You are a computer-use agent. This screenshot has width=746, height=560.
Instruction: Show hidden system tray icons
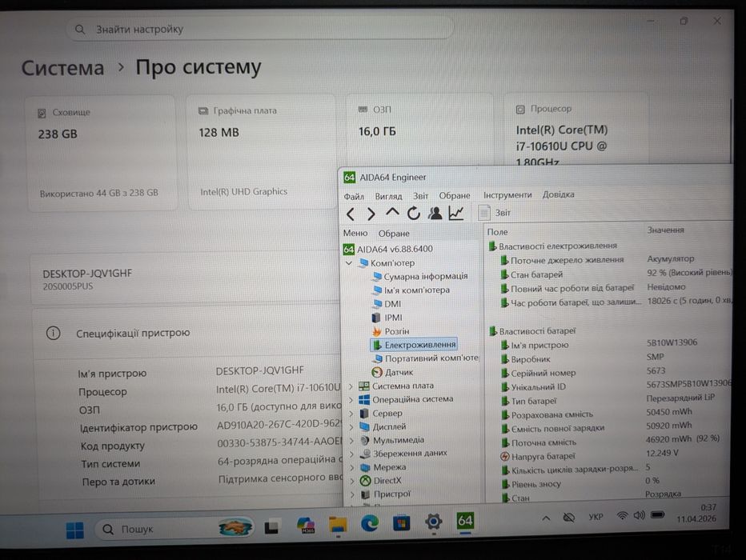pyautogui.click(x=546, y=518)
